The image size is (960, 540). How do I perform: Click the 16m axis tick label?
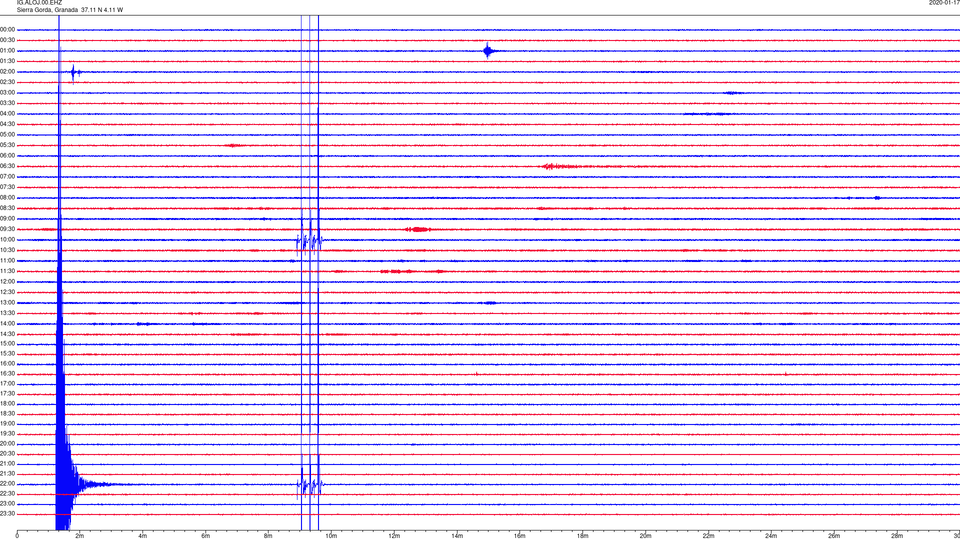point(520,536)
